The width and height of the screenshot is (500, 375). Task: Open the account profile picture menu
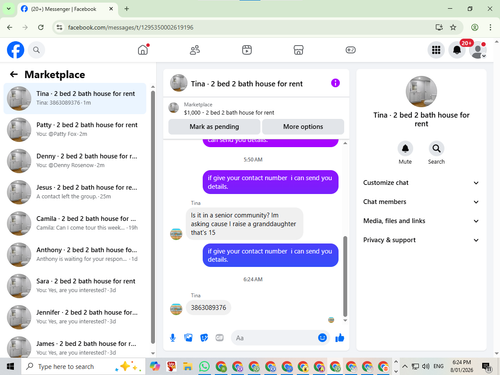click(478, 50)
